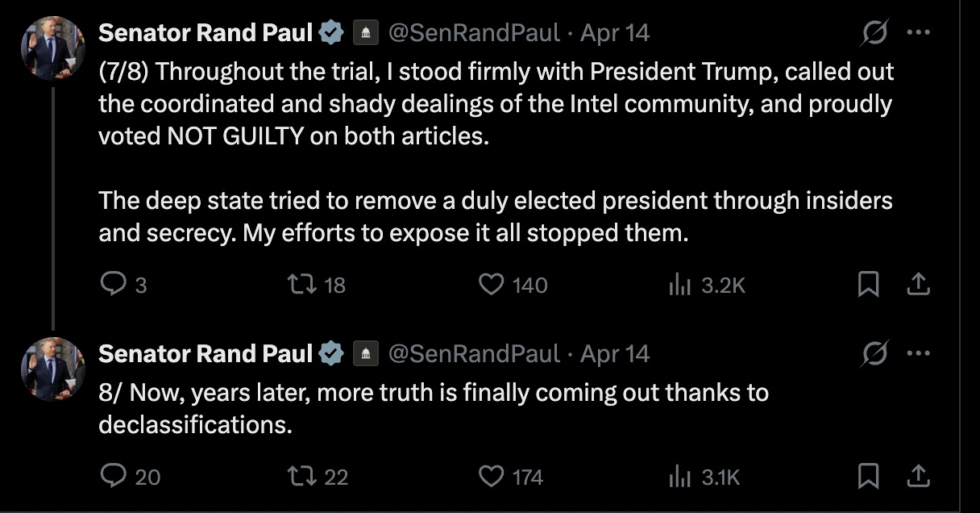This screenshot has height=513, width=980.
Task: Like the declassifications tweet
Action: coord(492,477)
